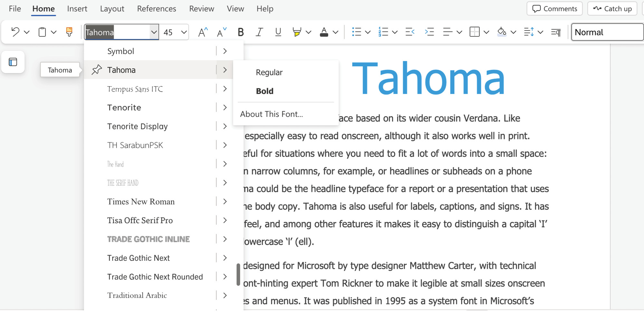The width and height of the screenshot is (644, 322).
Task: Open the Comments panel
Action: pos(554,9)
